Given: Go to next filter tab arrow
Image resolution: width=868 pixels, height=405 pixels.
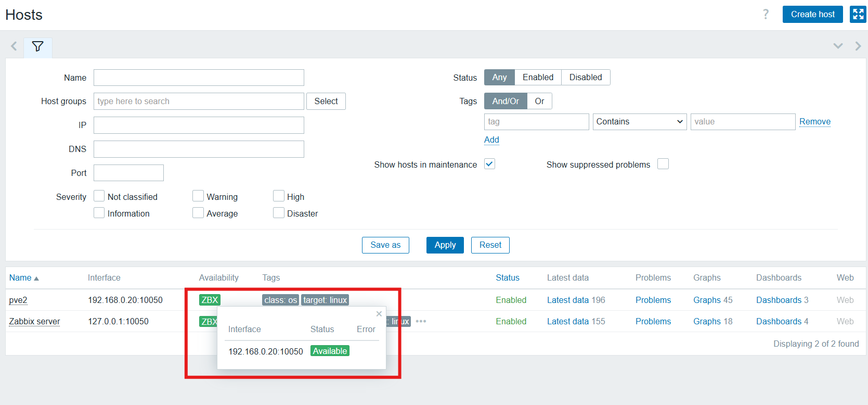Looking at the screenshot, I should [858, 46].
